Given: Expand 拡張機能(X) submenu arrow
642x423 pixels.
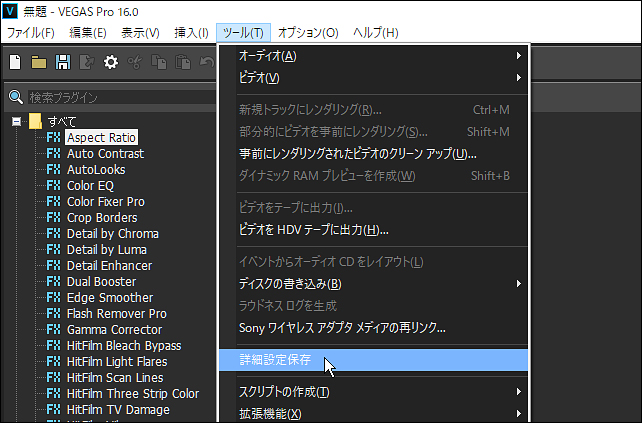Looking at the screenshot, I should (x=519, y=414).
